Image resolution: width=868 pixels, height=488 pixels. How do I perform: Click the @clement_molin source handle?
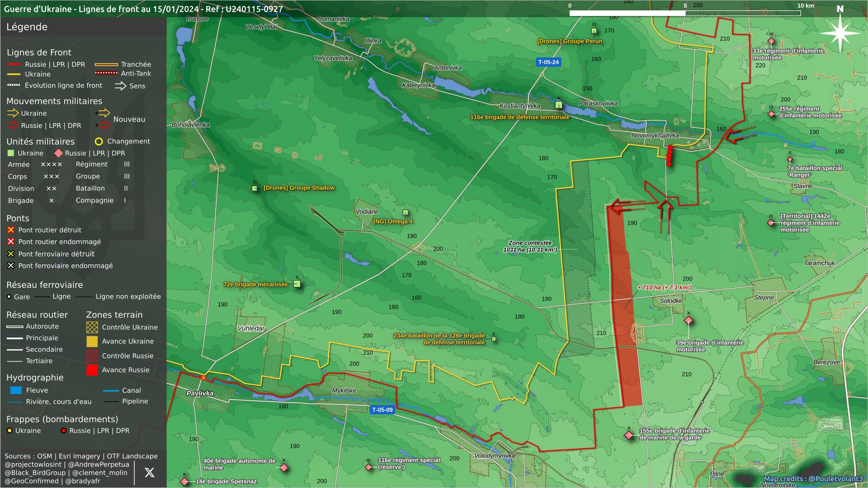(x=100, y=473)
